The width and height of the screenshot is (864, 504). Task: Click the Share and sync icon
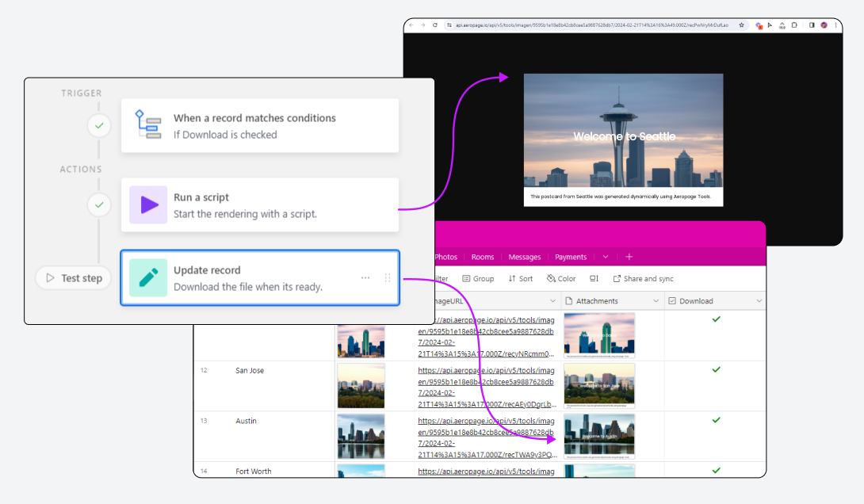(x=617, y=279)
